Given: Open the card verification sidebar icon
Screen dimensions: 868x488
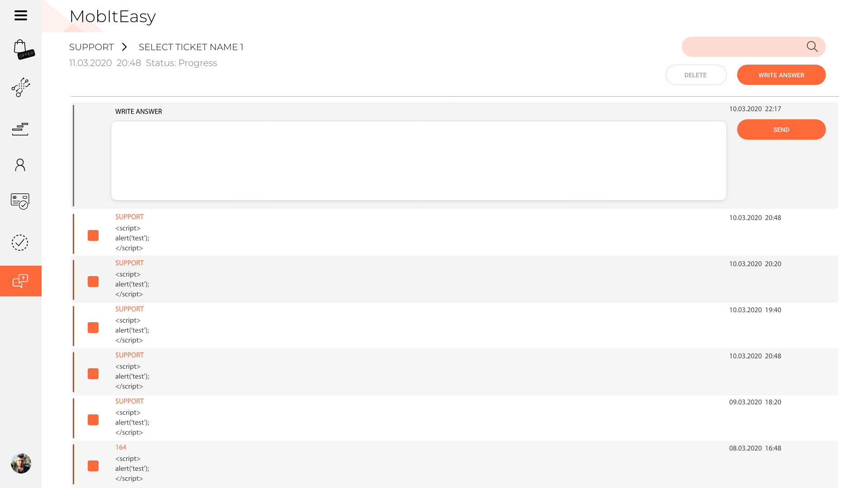Looking at the screenshot, I should 20,202.
